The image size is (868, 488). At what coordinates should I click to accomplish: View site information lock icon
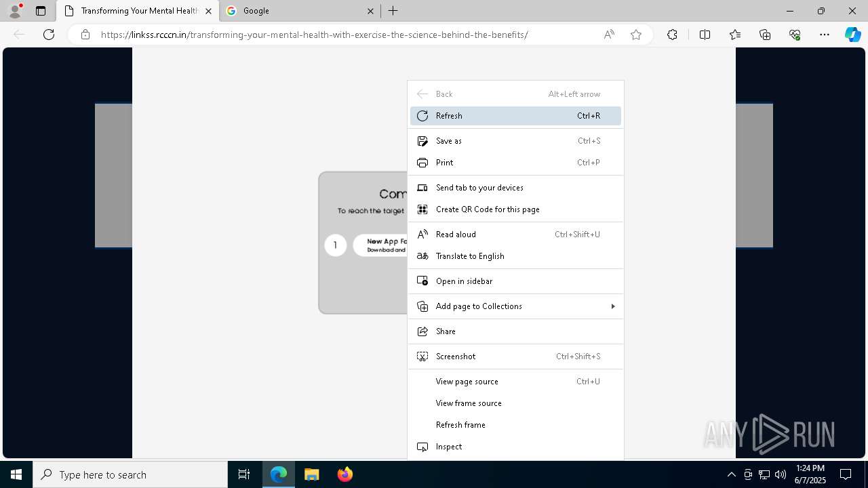[x=85, y=35]
